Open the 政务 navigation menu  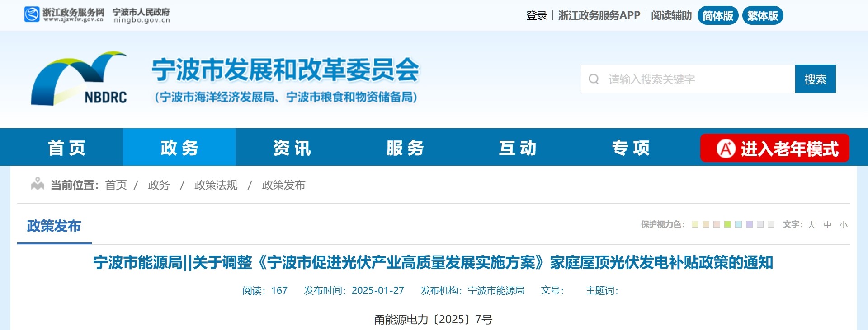179,148
